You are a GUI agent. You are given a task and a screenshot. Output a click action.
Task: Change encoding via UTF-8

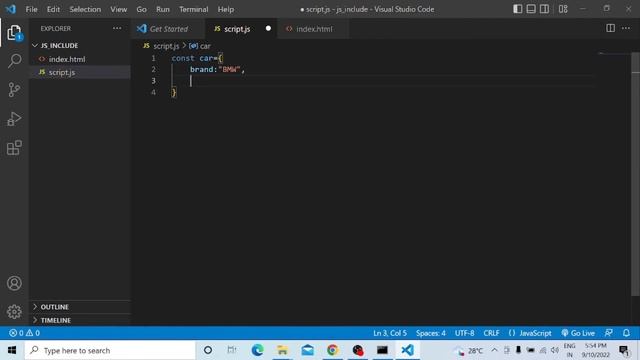pyautogui.click(x=464, y=333)
